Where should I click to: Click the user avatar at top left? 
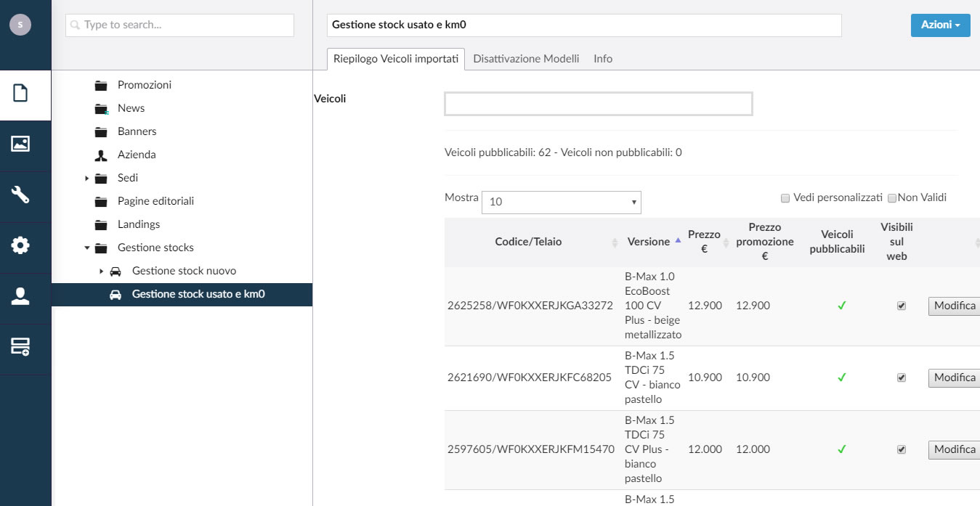click(20, 24)
